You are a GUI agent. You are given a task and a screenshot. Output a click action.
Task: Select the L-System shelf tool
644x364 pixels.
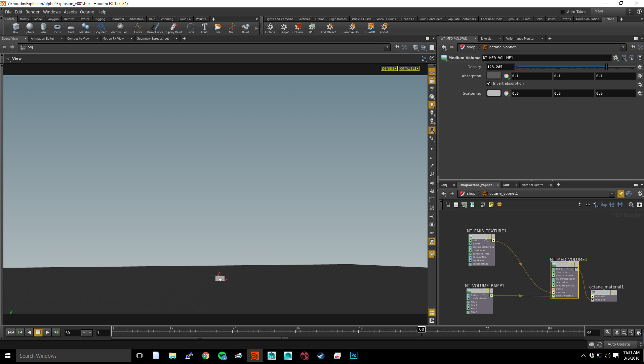pos(100,28)
